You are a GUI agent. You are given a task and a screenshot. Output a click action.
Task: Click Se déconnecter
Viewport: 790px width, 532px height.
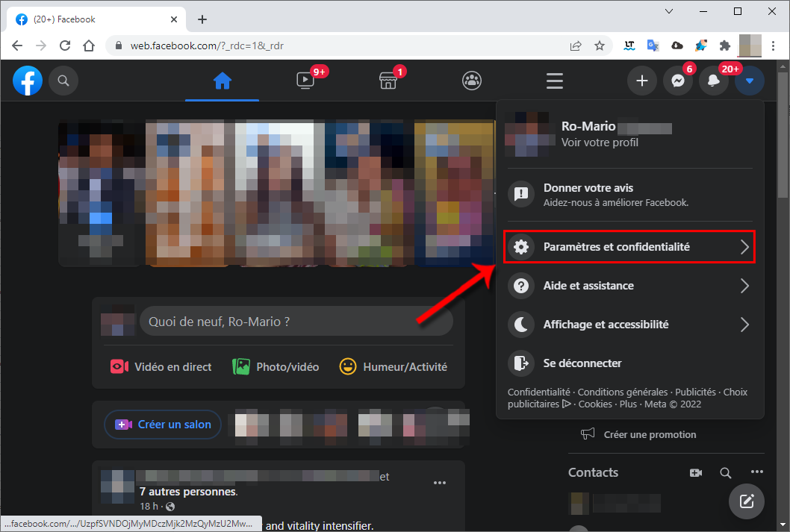(629, 363)
